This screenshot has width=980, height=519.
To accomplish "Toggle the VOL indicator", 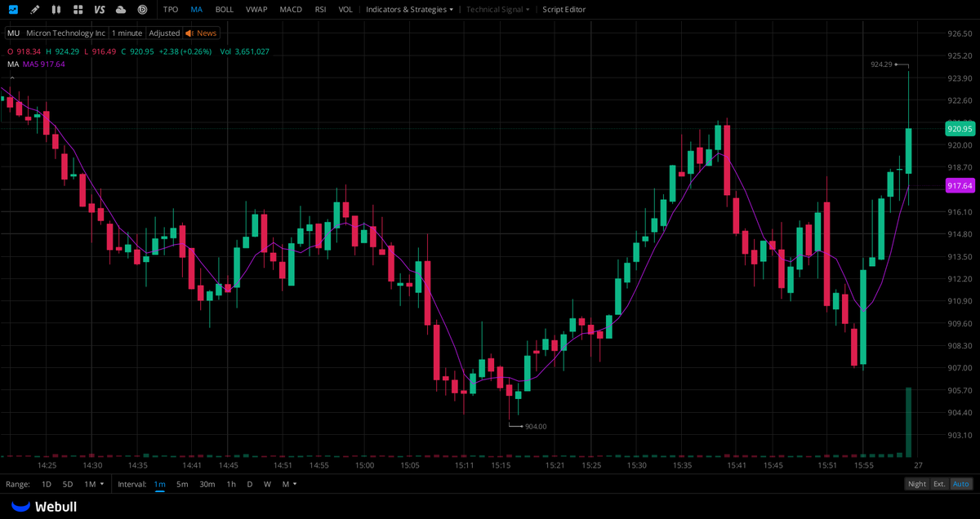I will tap(345, 9).
